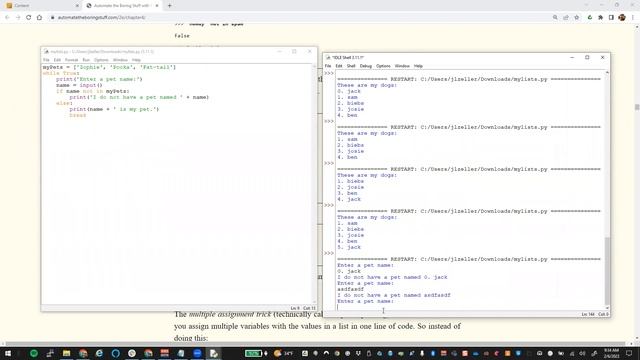Open a new browser tab
The image size is (640, 360).
(169, 6)
